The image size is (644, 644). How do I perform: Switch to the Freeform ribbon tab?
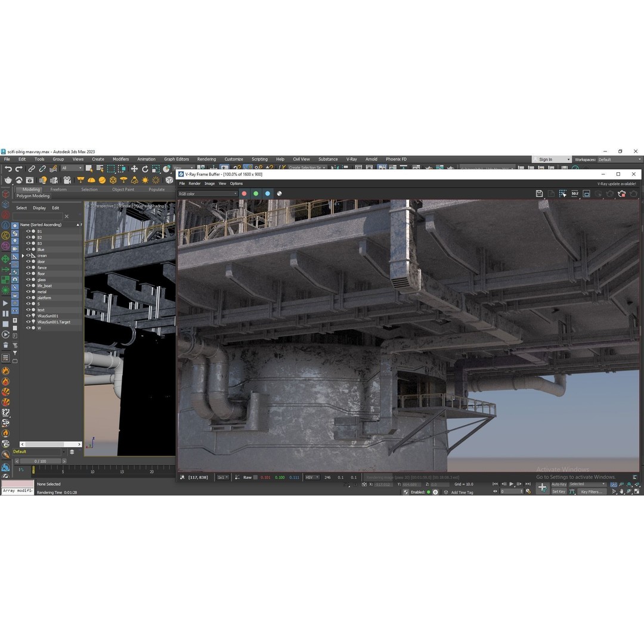click(58, 189)
